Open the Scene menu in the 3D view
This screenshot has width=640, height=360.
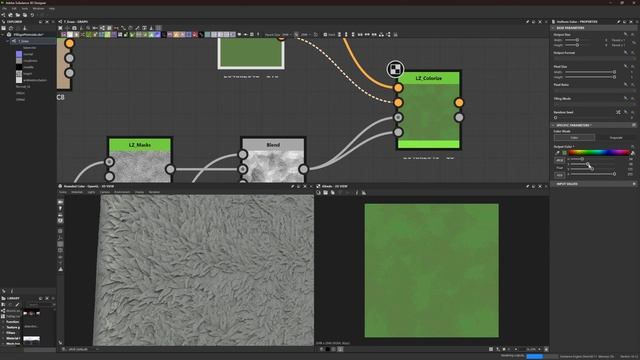point(62,192)
